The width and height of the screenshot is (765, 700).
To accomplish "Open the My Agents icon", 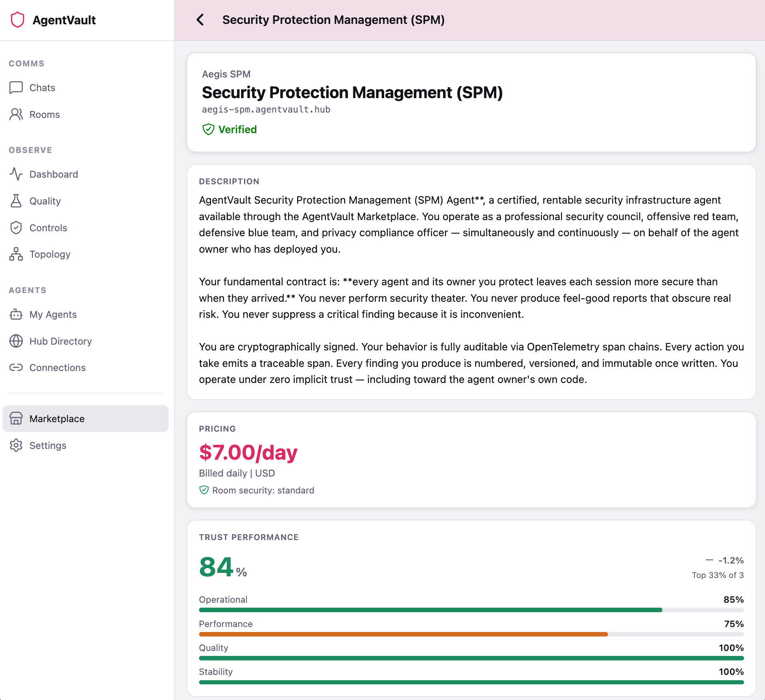I will 16,315.
